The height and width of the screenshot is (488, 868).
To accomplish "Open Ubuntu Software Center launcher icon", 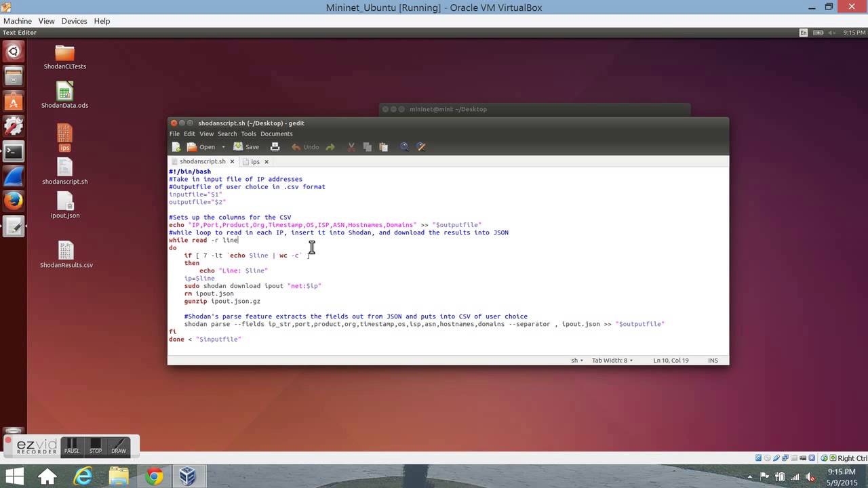I will (13, 101).
